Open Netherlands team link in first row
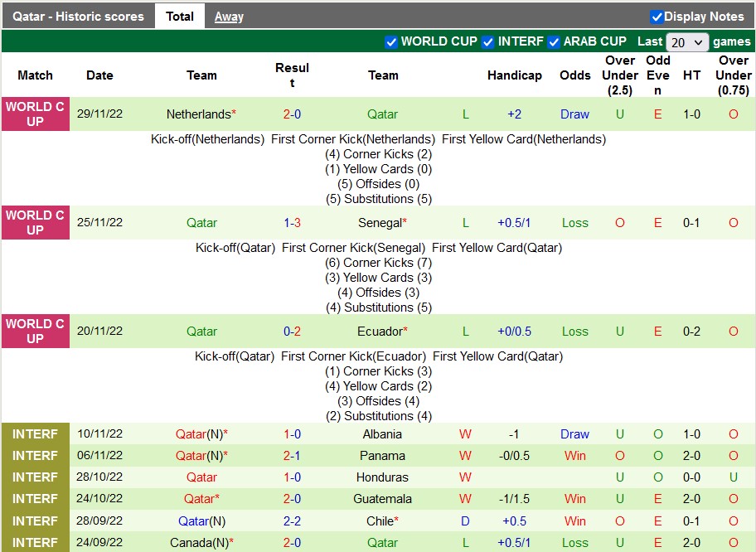 [198, 114]
